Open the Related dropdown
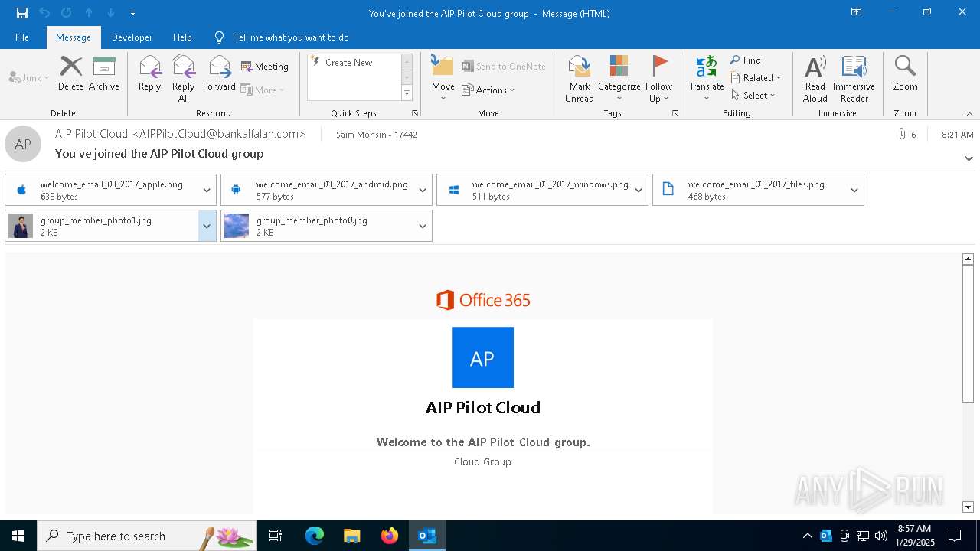The width and height of the screenshot is (980, 551). pyautogui.click(x=756, y=77)
